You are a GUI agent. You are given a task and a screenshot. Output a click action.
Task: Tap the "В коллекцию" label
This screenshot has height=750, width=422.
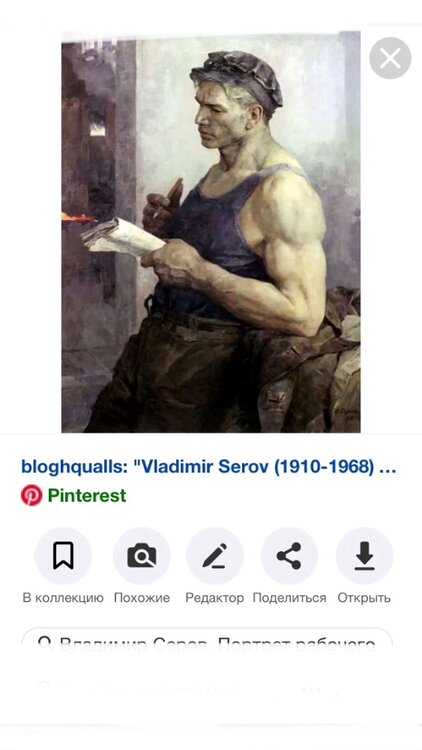pyautogui.click(x=63, y=598)
